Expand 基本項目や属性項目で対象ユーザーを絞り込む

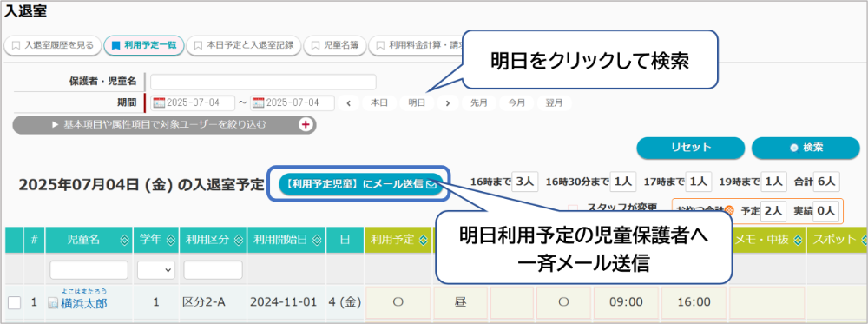164,124
